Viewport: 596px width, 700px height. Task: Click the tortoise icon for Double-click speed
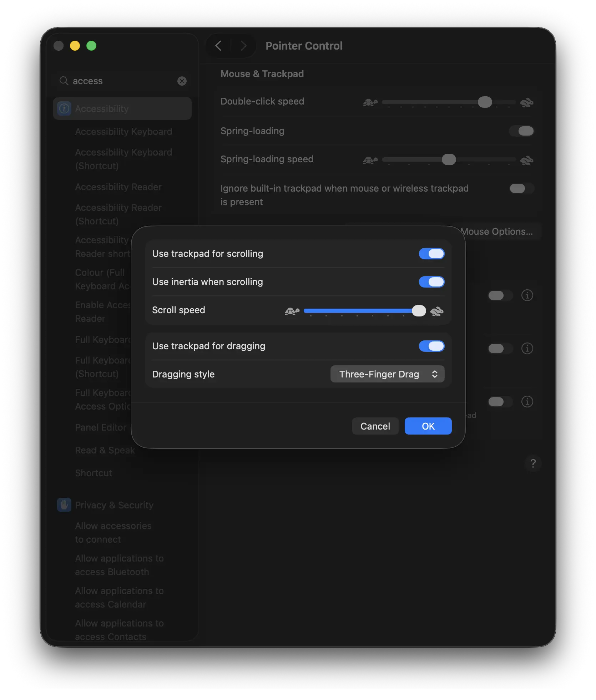point(370,103)
